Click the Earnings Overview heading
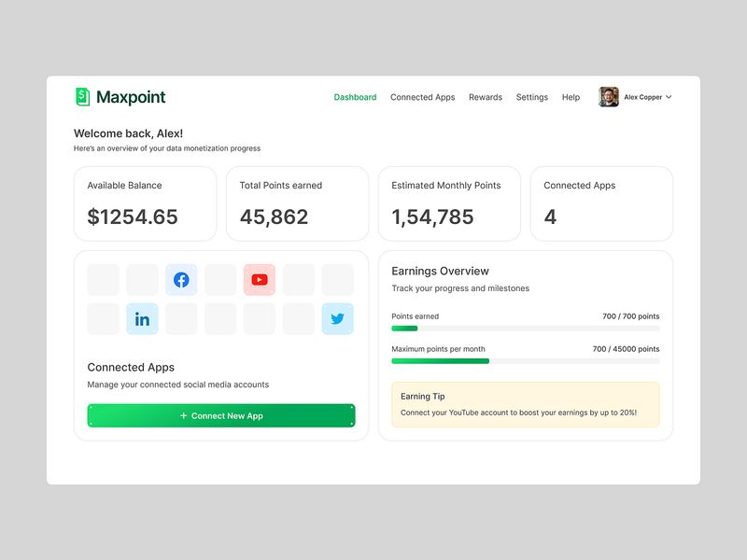747x560 pixels. pos(440,271)
